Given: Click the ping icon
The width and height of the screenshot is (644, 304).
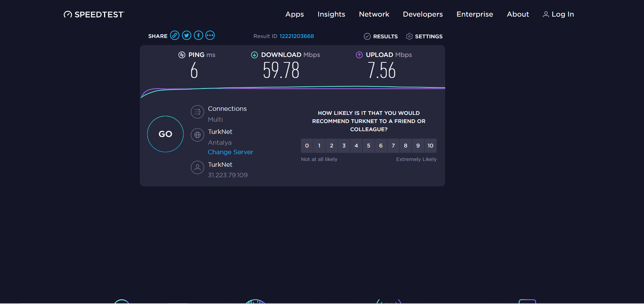Looking at the screenshot, I should click(182, 55).
